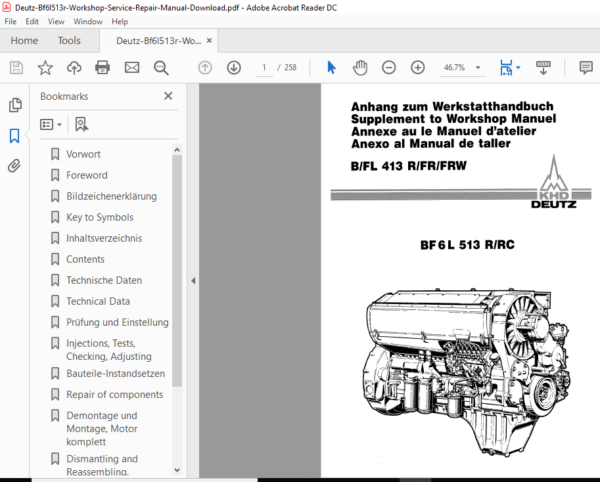The height and width of the screenshot is (482, 600).
Task: Close the Deutz-Bf6l513r document tab
Action: pos(209,41)
